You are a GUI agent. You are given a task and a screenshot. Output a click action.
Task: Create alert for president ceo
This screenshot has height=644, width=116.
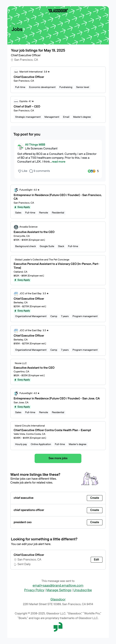click(95, 522)
